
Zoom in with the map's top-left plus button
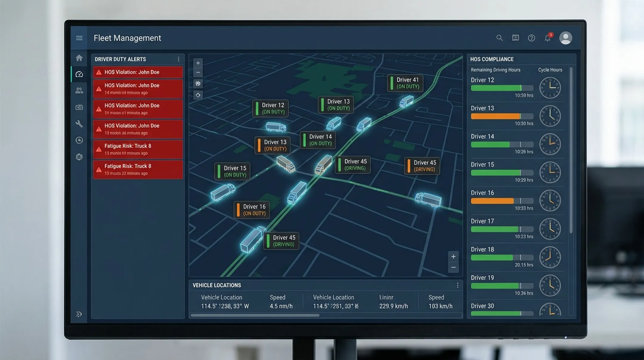[198, 63]
